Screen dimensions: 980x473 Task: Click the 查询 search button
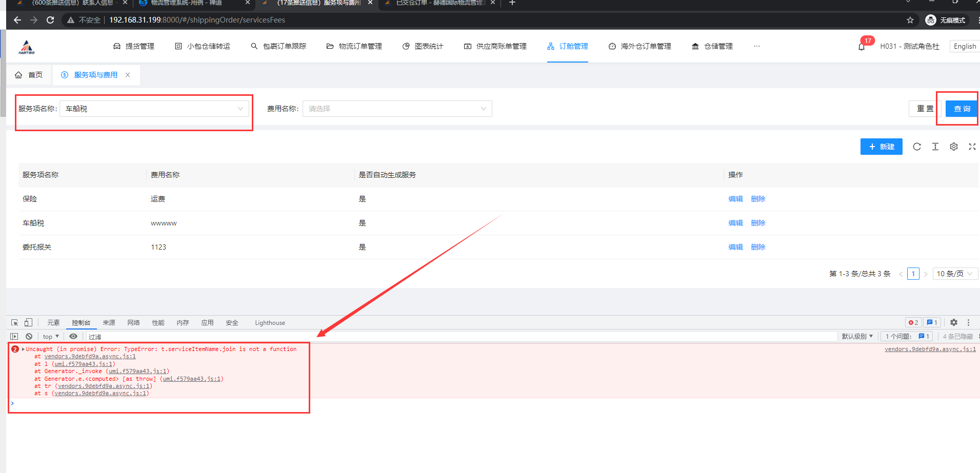(962, 109)
